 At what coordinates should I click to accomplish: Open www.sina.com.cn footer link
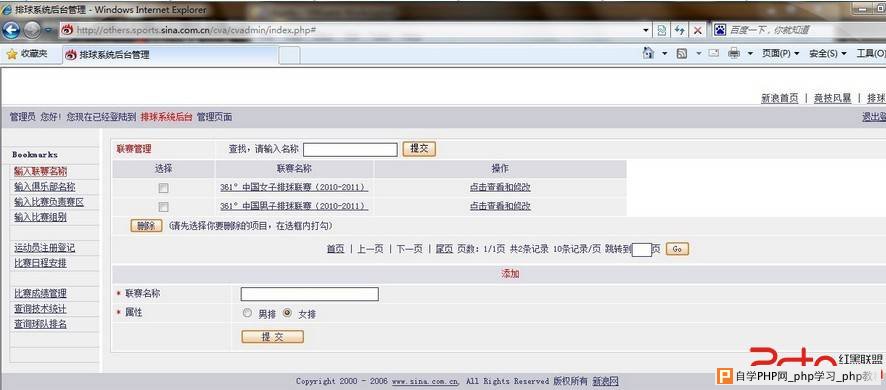coord(425,382)
